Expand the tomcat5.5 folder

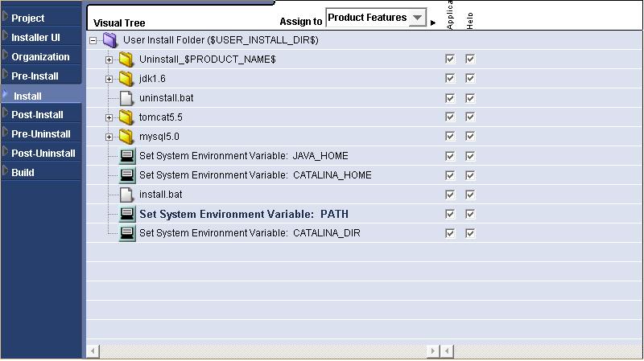pyautogui.click(x=109, y=117)
